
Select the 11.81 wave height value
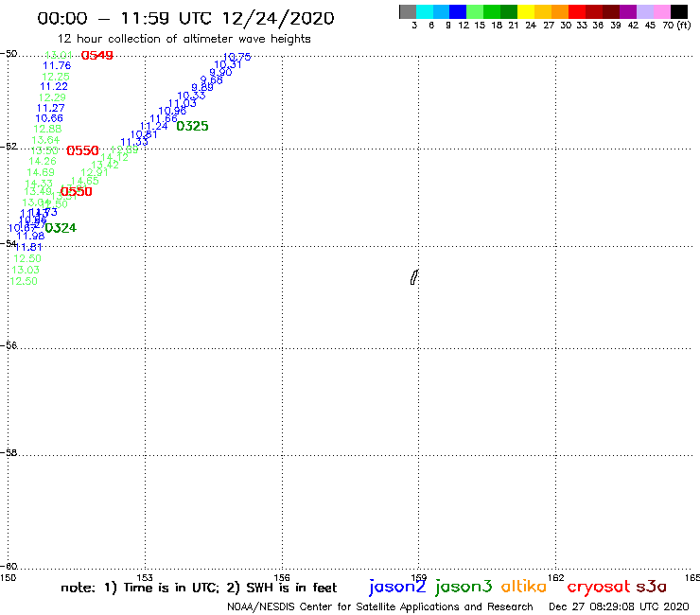click(x=29, y=247)
